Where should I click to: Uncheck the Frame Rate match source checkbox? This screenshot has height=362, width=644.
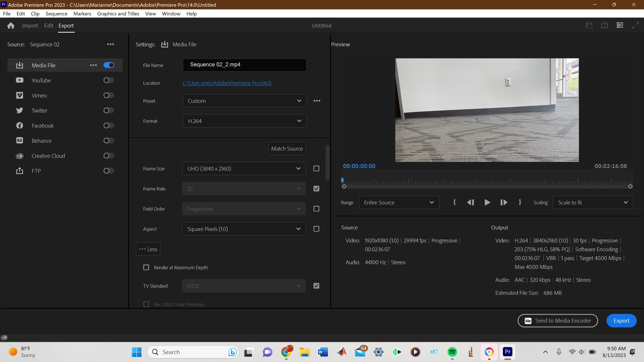coord(316,189)
